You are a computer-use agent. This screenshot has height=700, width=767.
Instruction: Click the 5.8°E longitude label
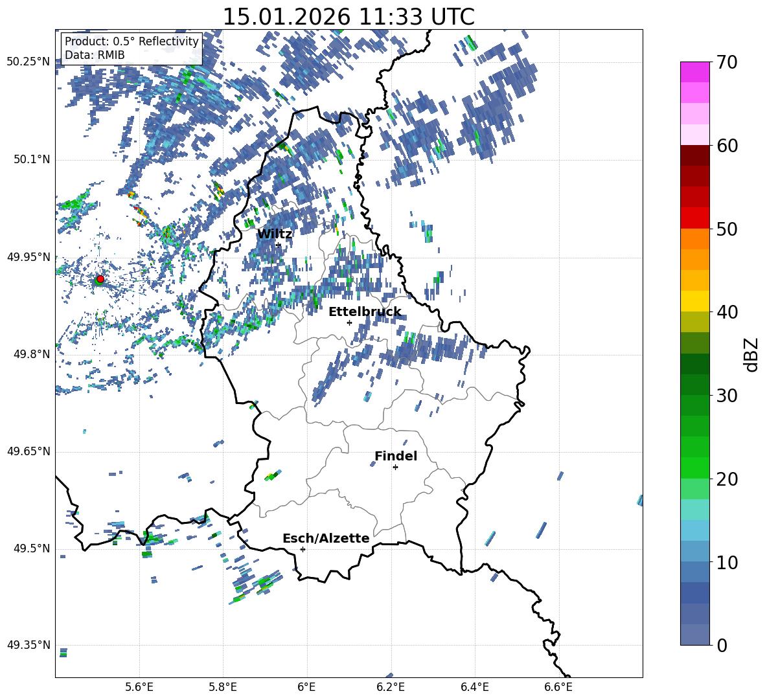tap(223, 688)
